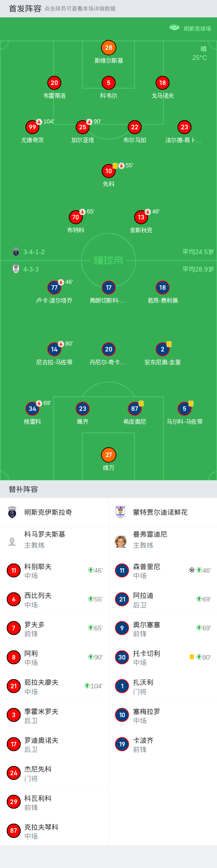Click the 明斯克球场 stadium icon

(x=175, y=27)
